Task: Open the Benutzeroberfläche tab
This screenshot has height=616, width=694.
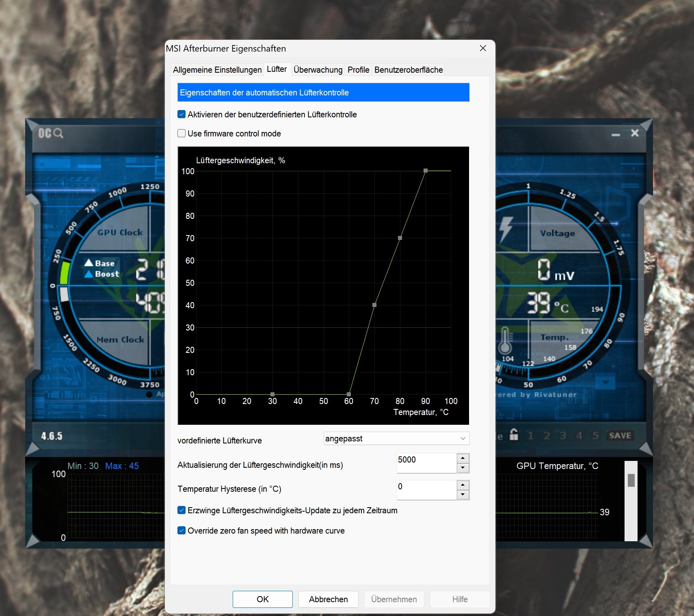Action: click(409, 70)
